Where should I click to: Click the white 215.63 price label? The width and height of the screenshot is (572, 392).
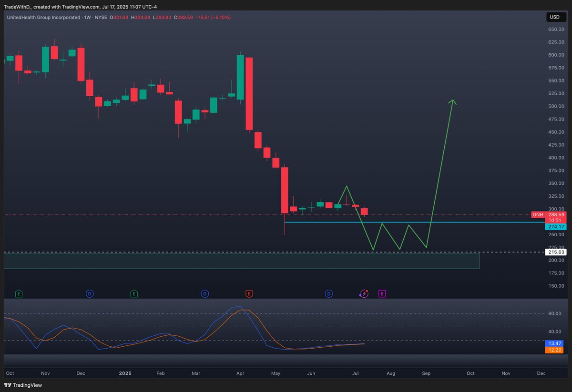click(555, 251)
